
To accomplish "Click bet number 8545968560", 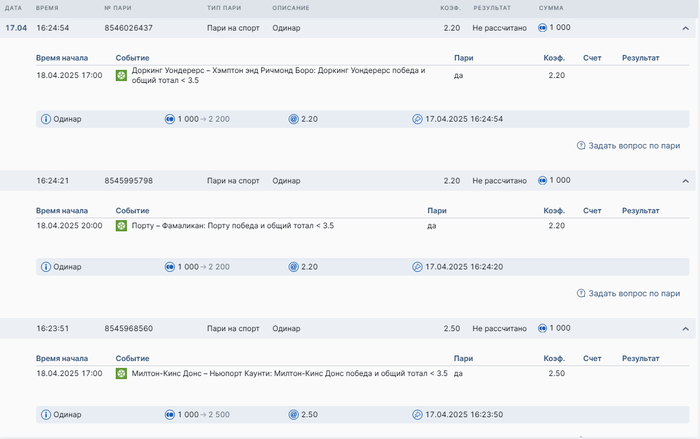I will pyautogui.click(x=128, y=328).
